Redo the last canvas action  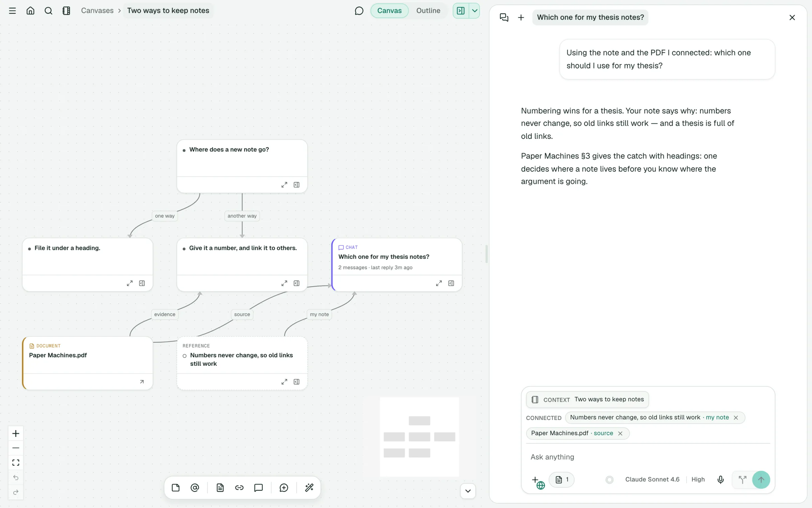[x=16, y=492]
